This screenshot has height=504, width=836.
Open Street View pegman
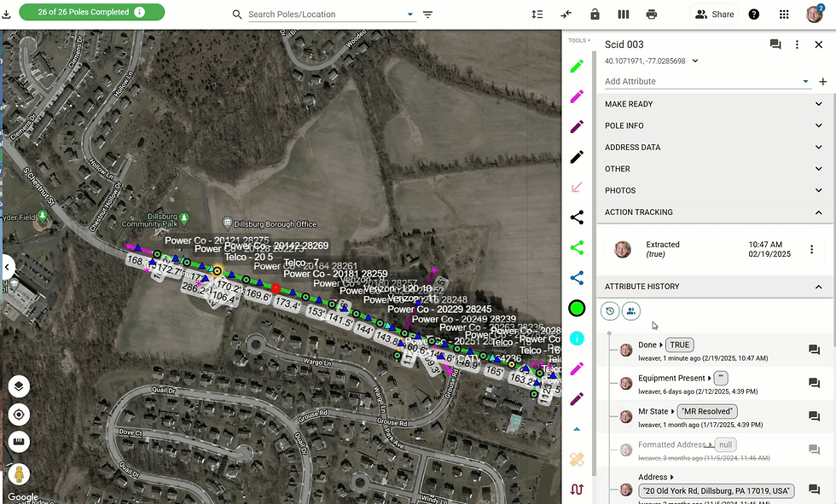19,473
